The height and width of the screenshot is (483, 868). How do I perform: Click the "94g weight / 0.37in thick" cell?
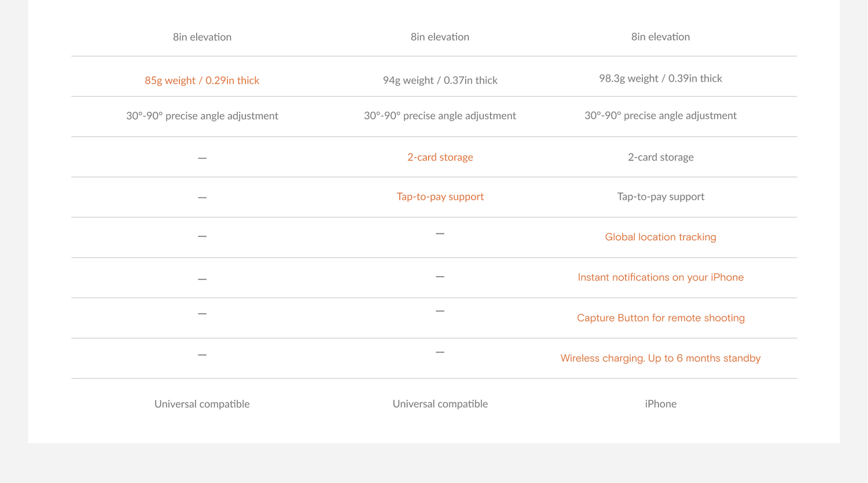[x=440, y=80]
